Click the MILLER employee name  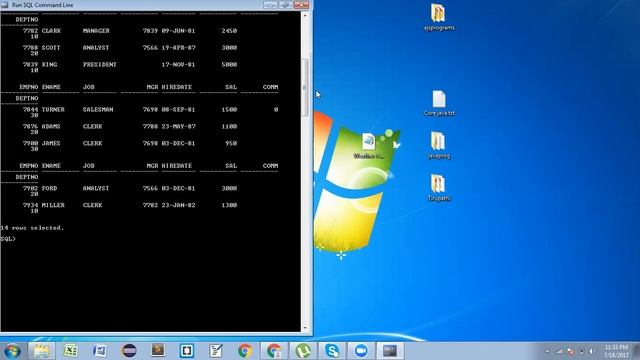(x=53, y=205)
